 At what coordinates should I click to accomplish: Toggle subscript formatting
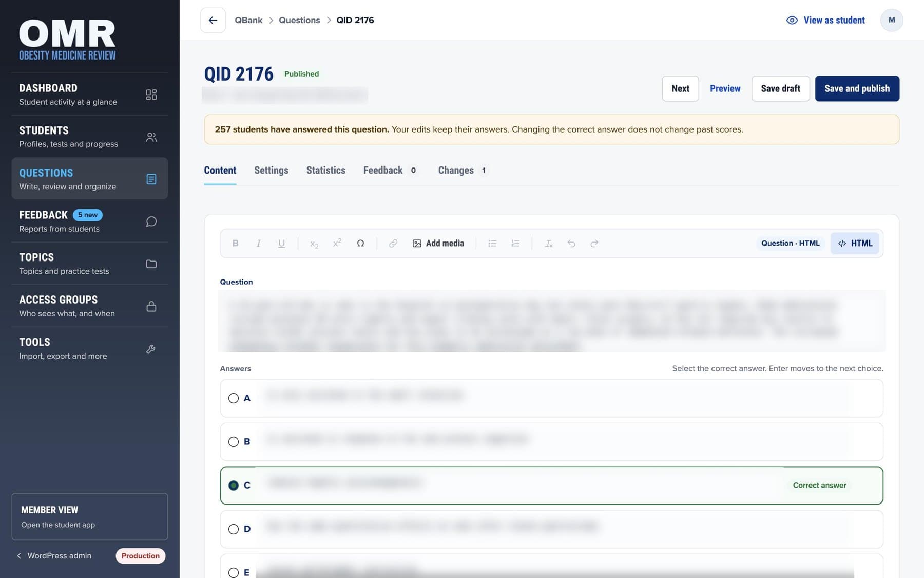pyautogui.click(x=314, y=243)
